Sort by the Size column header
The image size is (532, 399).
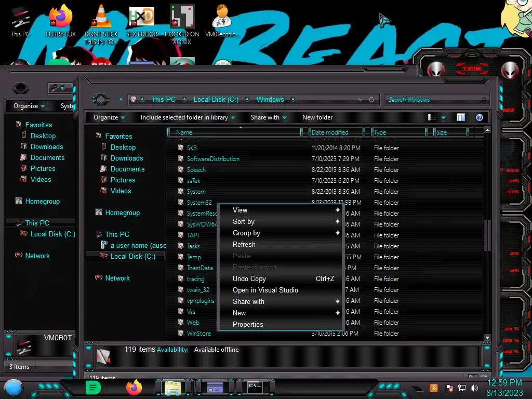click(x=451, y=132)
